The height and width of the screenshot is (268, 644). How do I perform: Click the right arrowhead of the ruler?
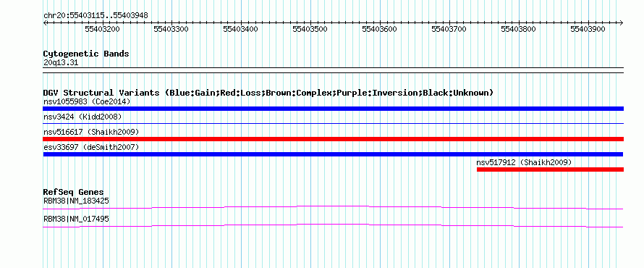(x=622, y=23)
